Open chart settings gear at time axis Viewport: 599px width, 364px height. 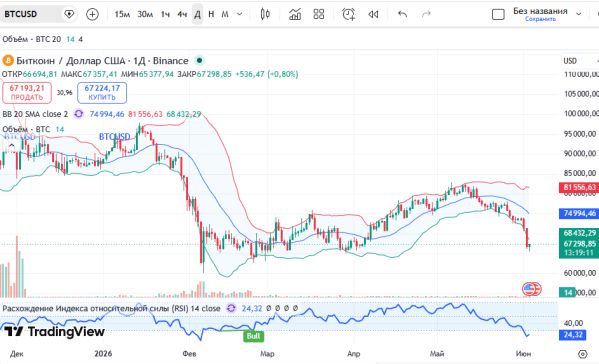(x=582, y=354)
